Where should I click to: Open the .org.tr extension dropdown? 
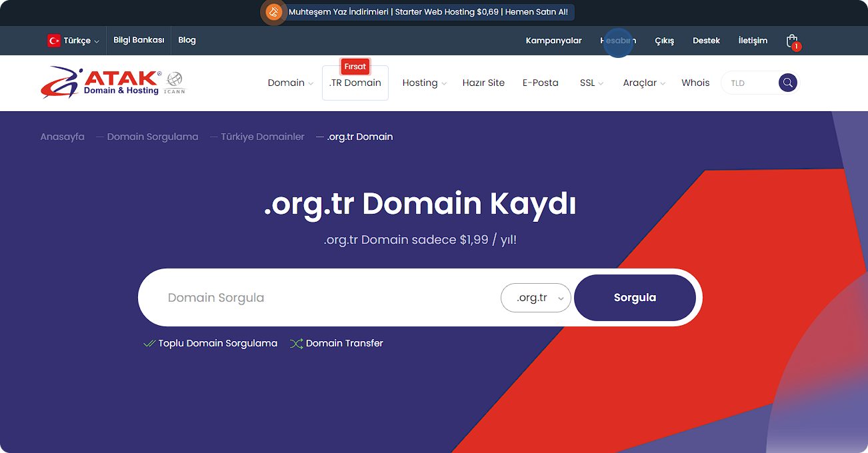pos(536,298)
